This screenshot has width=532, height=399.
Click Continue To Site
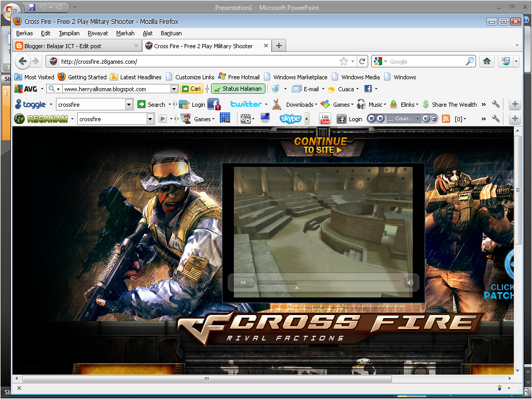(320, 146)
